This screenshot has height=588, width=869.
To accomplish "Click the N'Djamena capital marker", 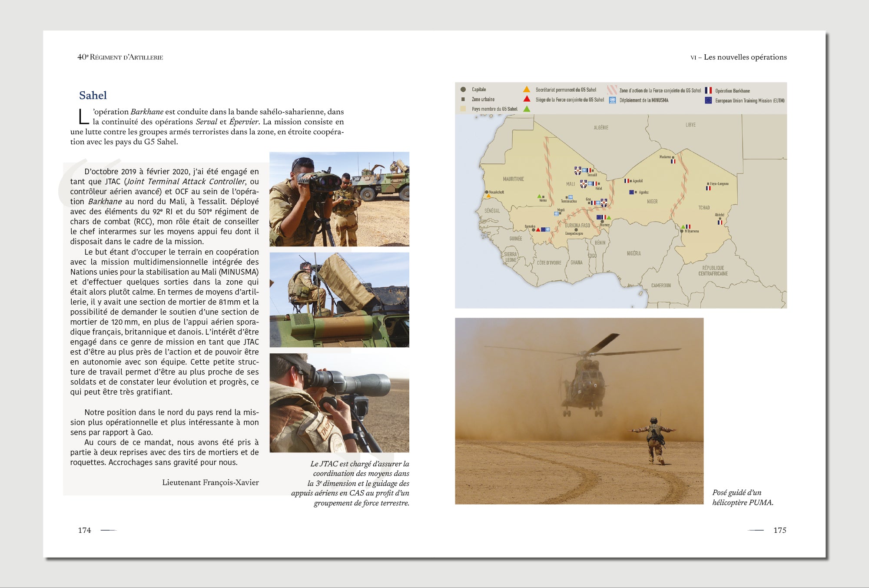I will 682,231.
